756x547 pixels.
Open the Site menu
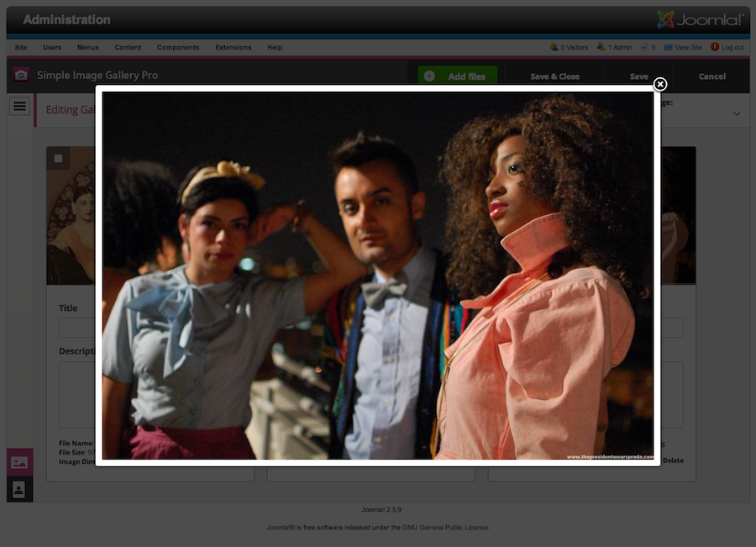(21, 47)
